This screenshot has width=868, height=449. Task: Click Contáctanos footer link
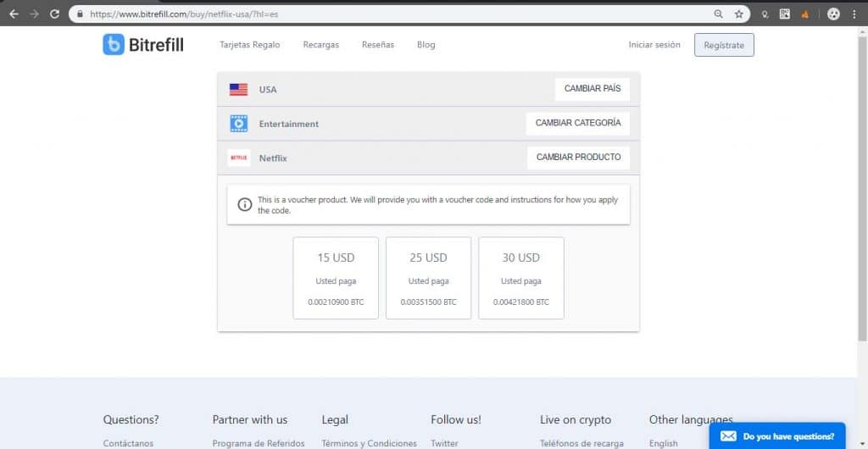[x=129, y=443]
